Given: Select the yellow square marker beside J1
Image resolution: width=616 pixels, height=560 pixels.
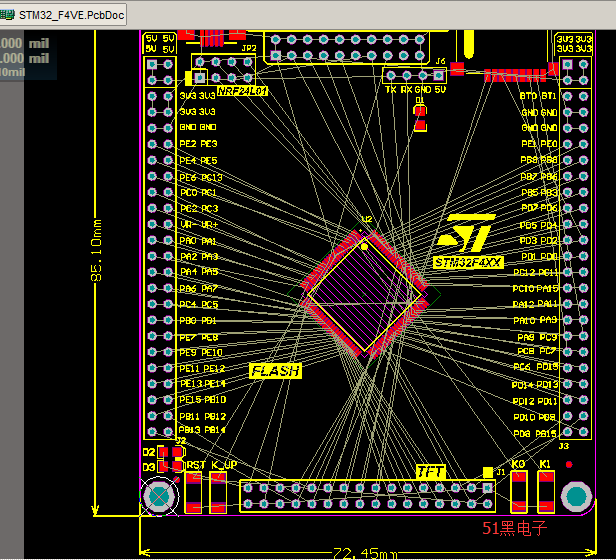Looking at the screenshot, I should point(488,472).
